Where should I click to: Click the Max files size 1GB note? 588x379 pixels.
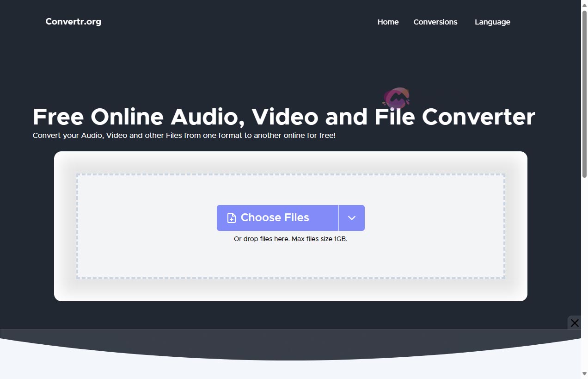[290, 239]
